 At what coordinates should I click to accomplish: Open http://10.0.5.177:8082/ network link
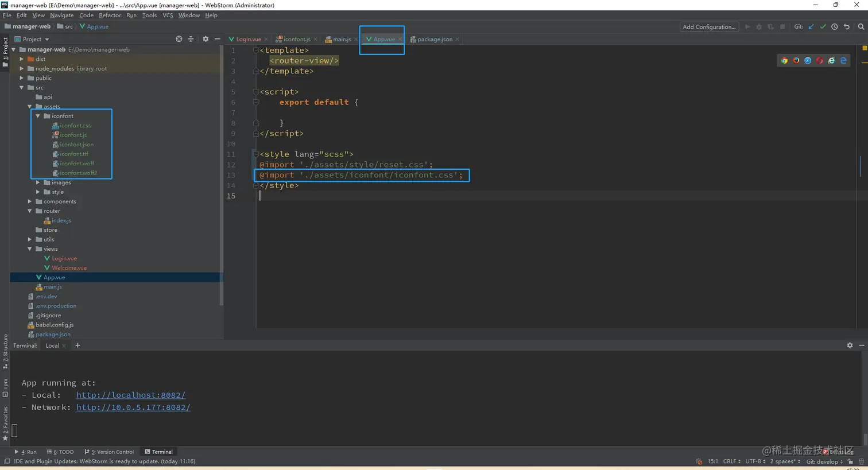(133, 407)
